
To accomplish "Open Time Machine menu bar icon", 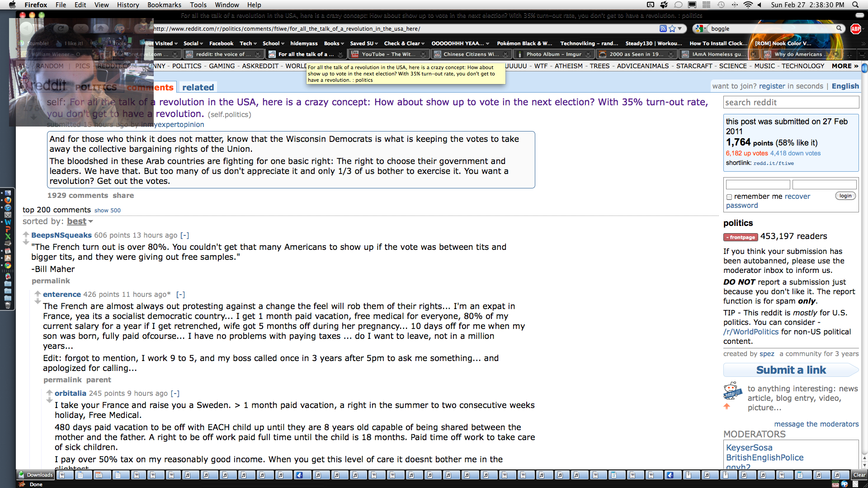I will tap(721, 5).
